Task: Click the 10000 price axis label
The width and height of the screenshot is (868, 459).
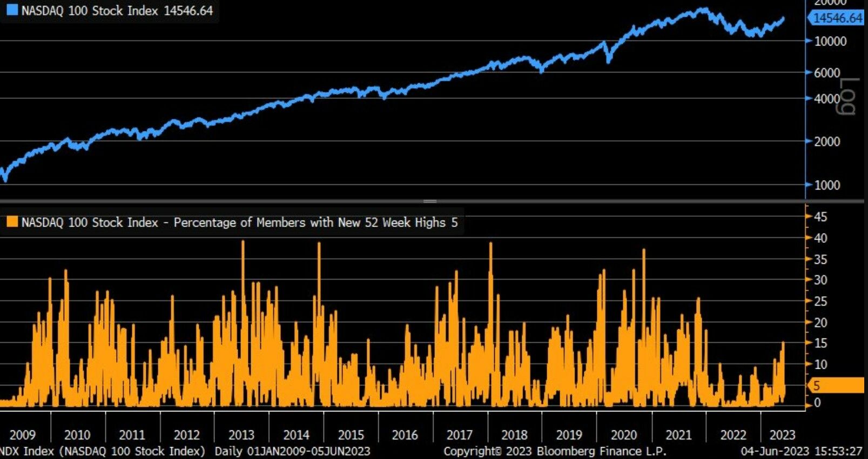Action: (830, 41)
